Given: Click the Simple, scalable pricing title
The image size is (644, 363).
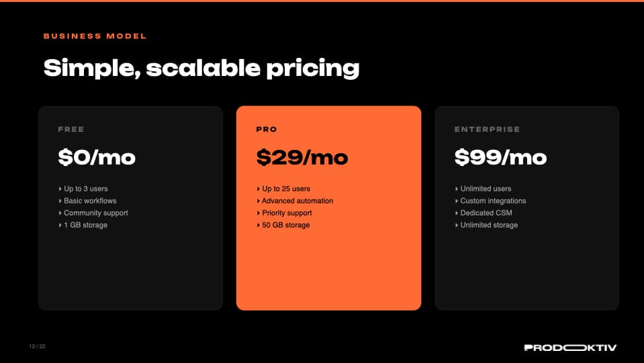Looking at the screenshot, I should [201, 68].
